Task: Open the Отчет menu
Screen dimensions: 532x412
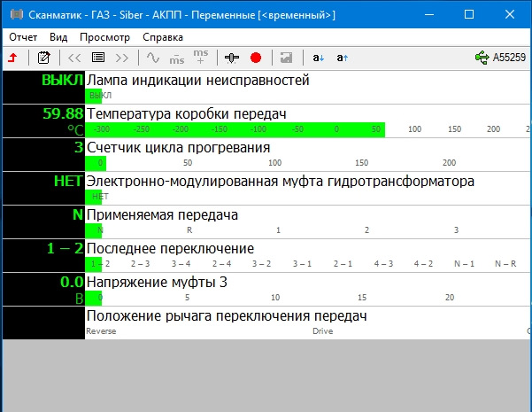Action: 23,37
